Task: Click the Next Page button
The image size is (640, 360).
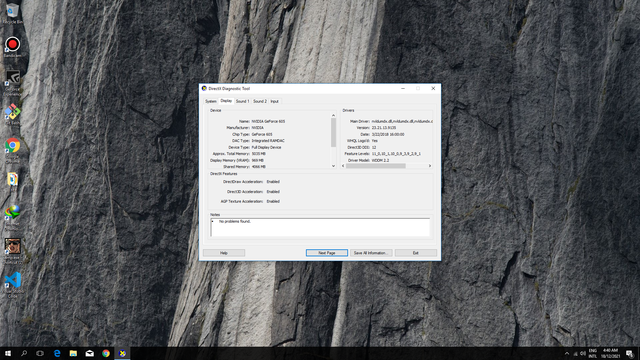Action: tap(327, 253)
